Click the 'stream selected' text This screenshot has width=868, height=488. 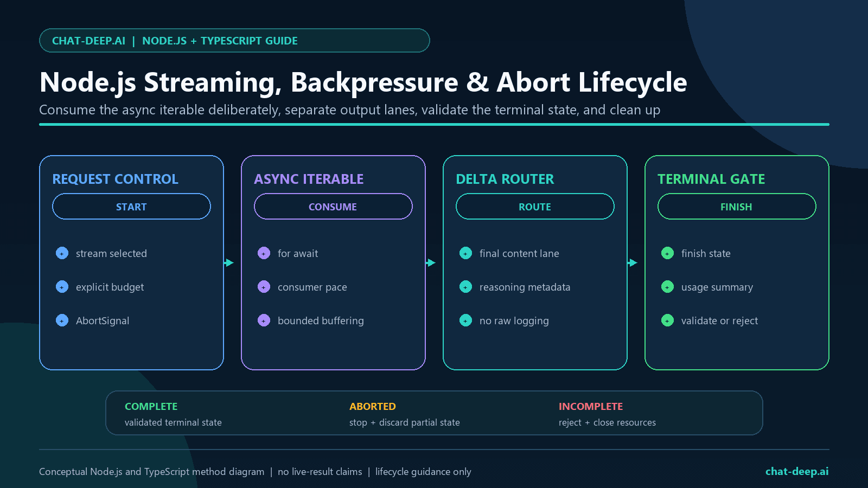[111, 253]
